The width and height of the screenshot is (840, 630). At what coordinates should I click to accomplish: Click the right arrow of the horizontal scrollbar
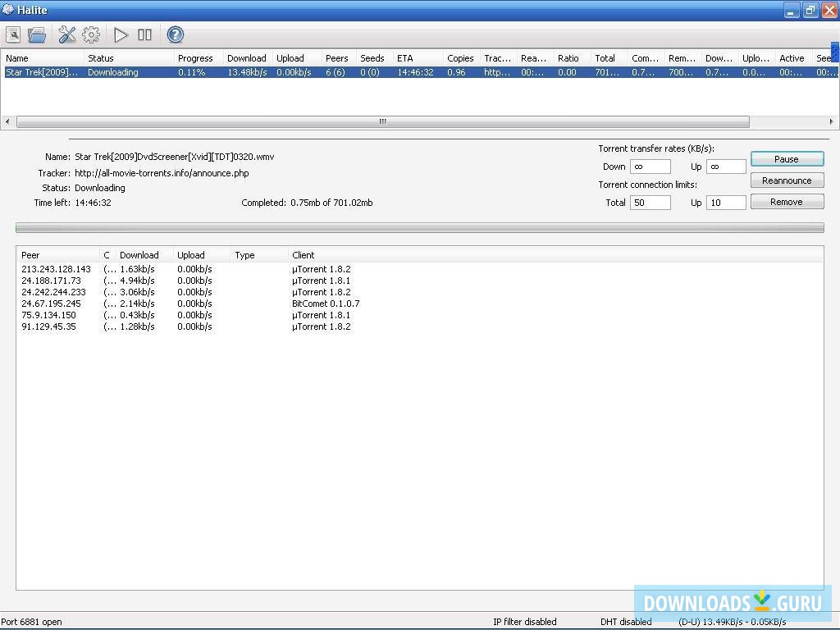click(831, 121)
